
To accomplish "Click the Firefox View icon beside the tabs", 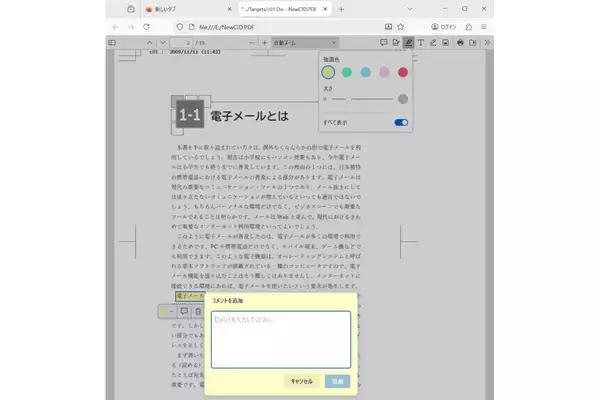I will (131, 9).
